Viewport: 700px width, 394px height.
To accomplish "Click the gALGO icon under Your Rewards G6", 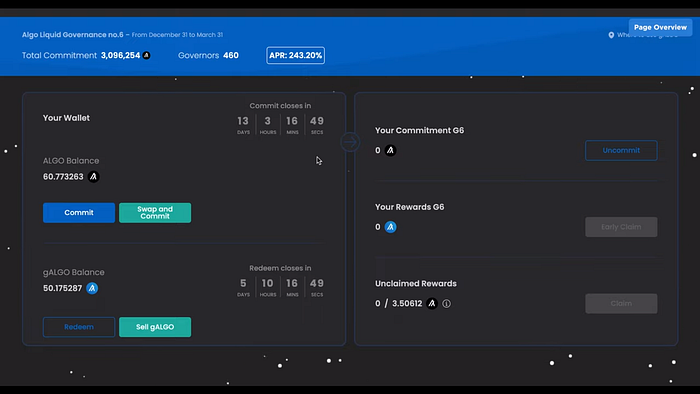I will [390, 227].
